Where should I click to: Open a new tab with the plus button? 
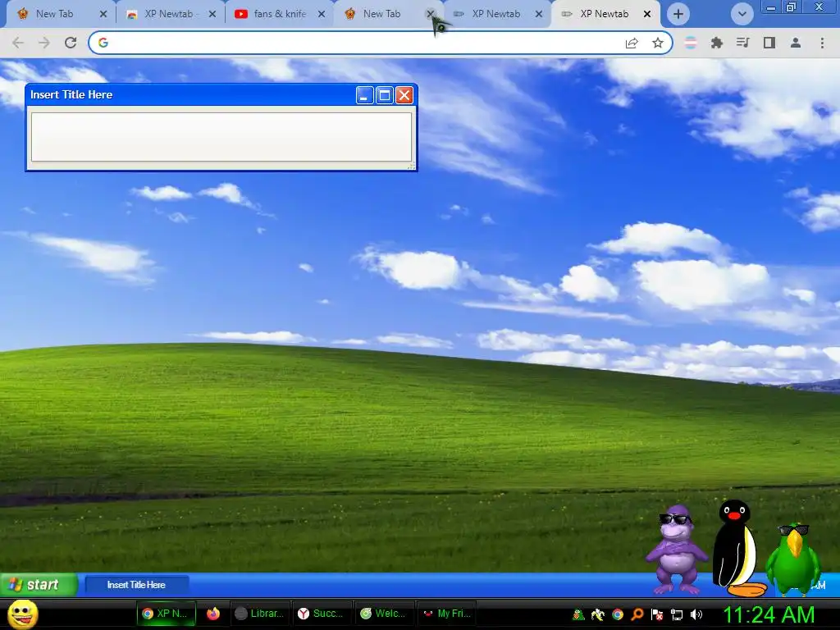[x=678, y=14]
